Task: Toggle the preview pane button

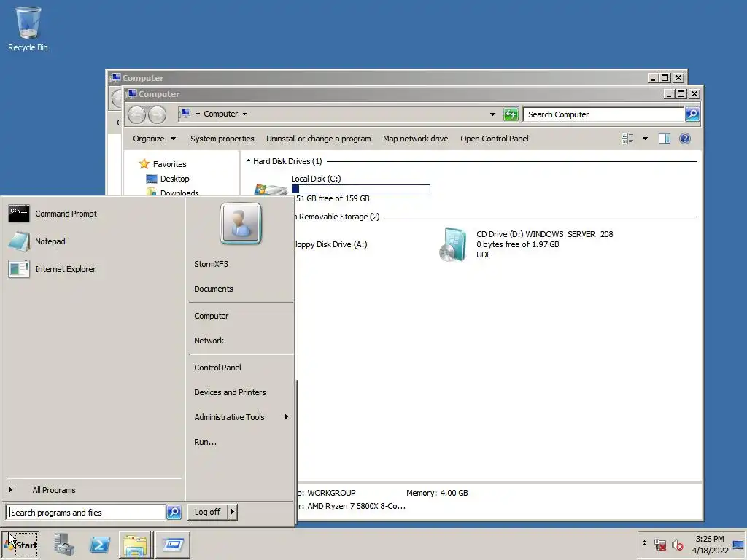Action: [665, 139]
